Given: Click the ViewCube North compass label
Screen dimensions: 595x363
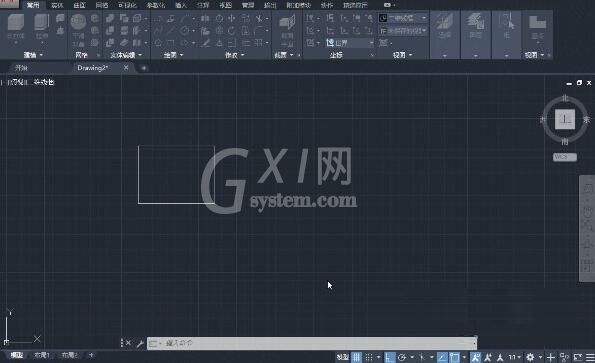Looking at the screenshot, I should click(565, 98).
